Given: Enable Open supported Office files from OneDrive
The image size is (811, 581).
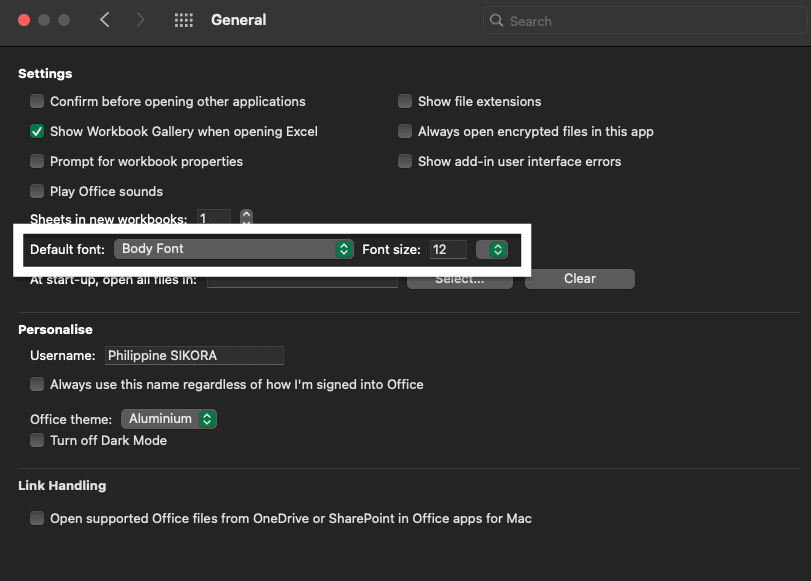Looking at the screenshot, I should pos(37,518).
